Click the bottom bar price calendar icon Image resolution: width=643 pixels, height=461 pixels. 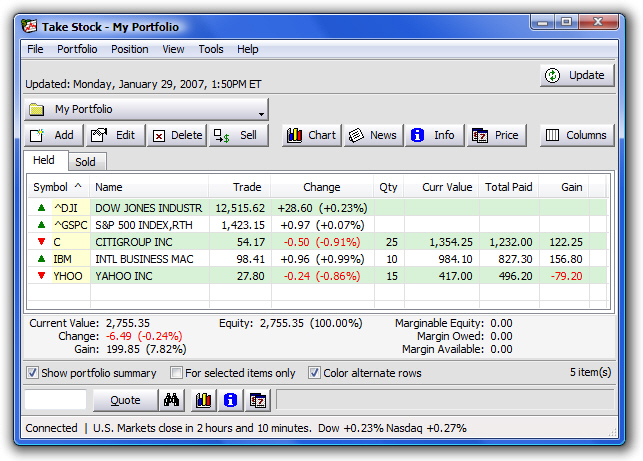(258, 400)
